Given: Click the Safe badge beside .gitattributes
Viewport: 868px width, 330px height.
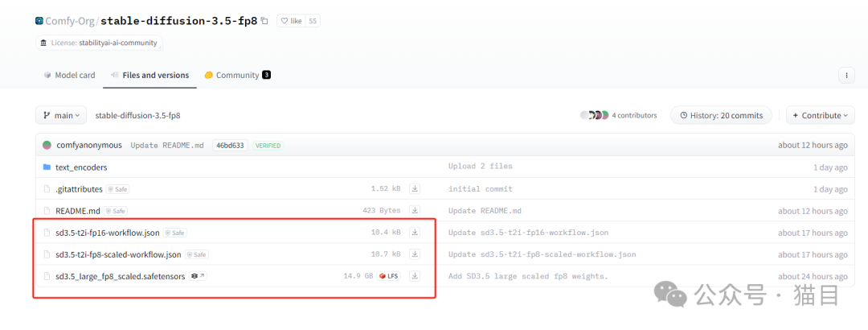Looking at the screenshot, I should 118,189.
